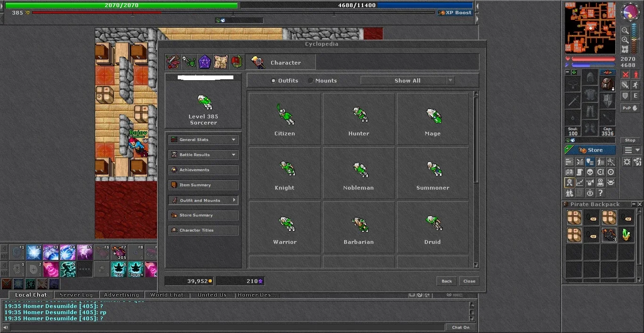Click the Back button in Cyclopedia
Viewport: 644px width, 333px height.
pos(447,281)
